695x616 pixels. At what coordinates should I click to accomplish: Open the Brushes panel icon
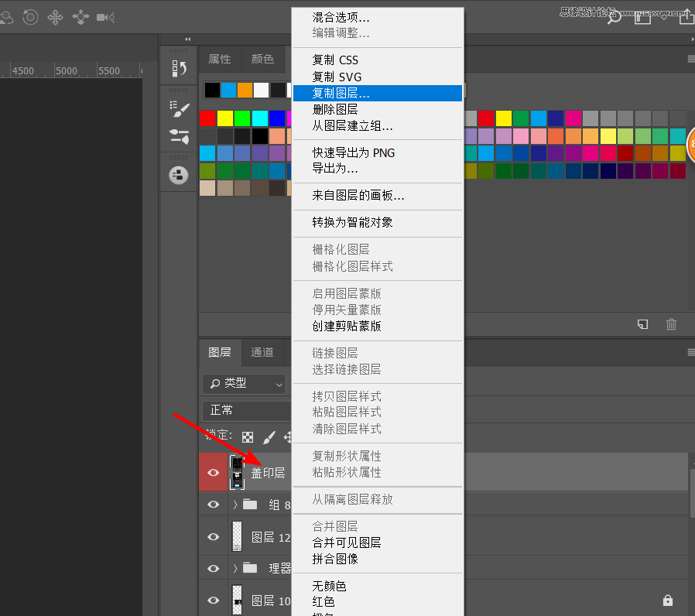[179, 137]
